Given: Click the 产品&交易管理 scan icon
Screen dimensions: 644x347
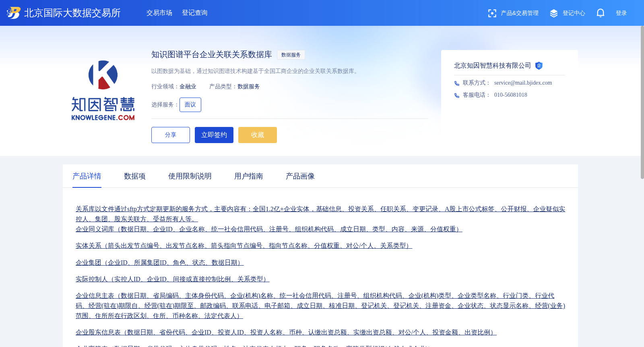Looking at the screenshot, I should tap(492, 13).
